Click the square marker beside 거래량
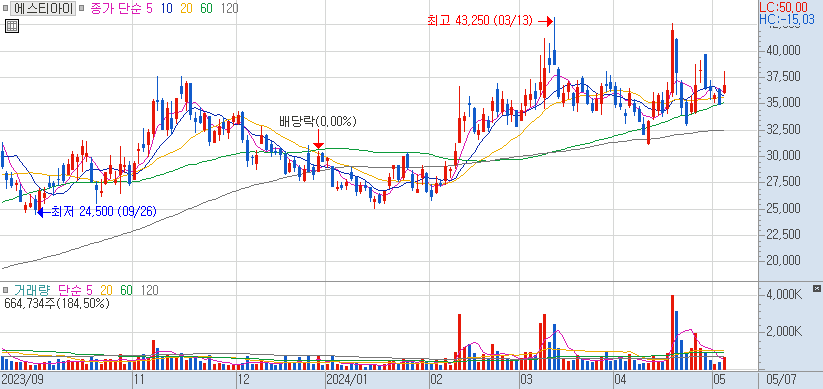The image size is (823, 389). 6,290
